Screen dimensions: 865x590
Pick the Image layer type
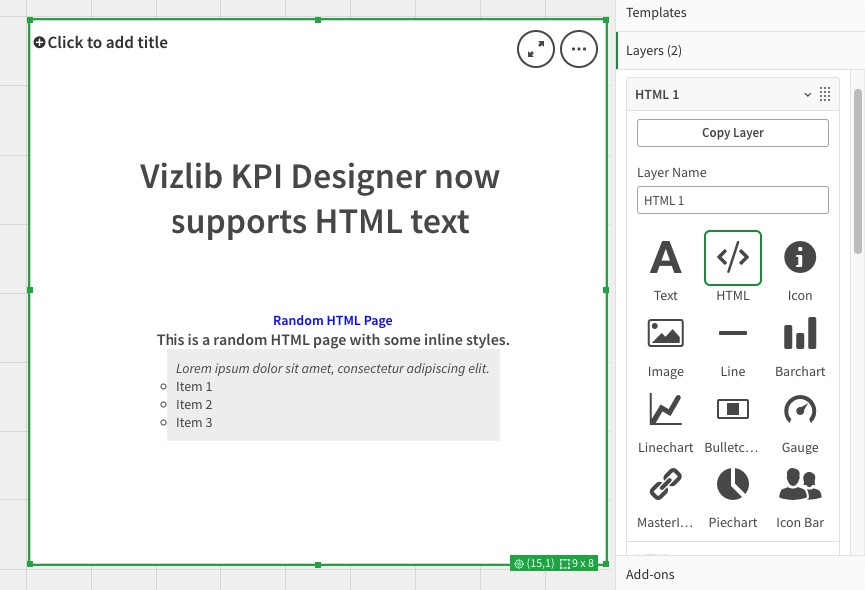click(665, 333)
